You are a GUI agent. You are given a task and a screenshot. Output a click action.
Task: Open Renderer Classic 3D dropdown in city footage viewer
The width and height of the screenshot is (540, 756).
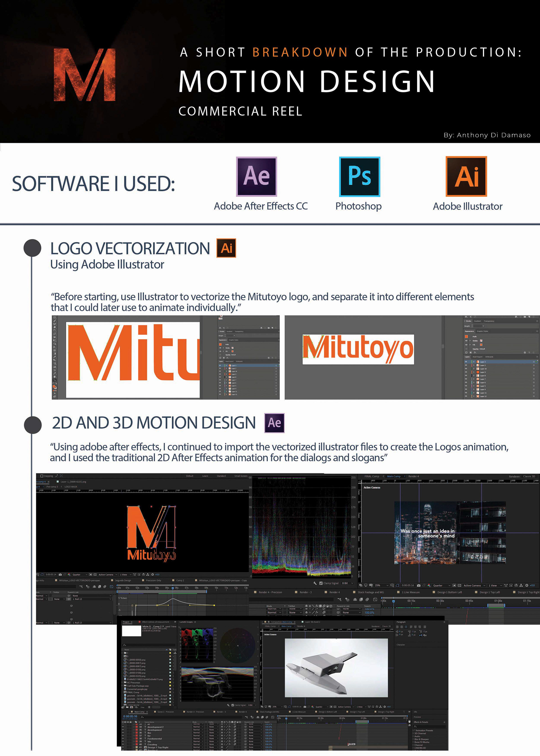(x=529, y=476)
